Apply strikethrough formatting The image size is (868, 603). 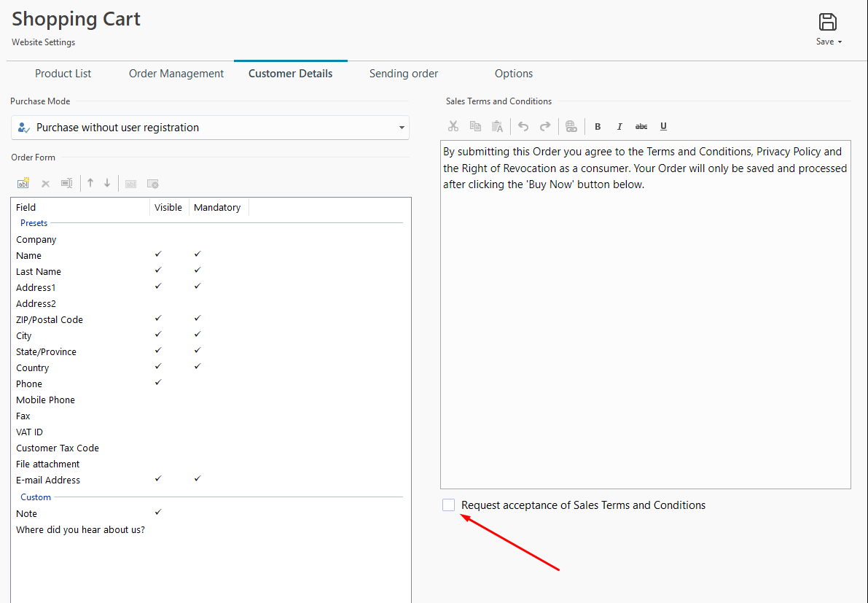tap(641, 126)
